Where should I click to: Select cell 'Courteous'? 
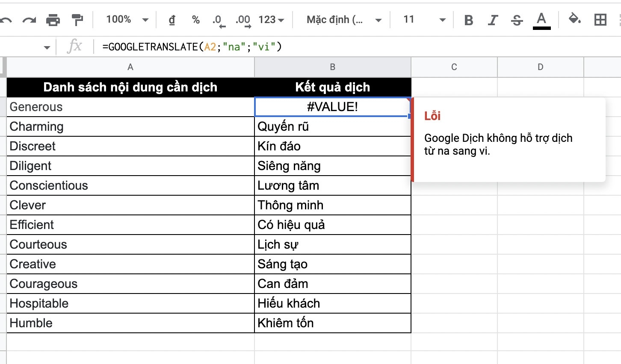tap(130, 244)
